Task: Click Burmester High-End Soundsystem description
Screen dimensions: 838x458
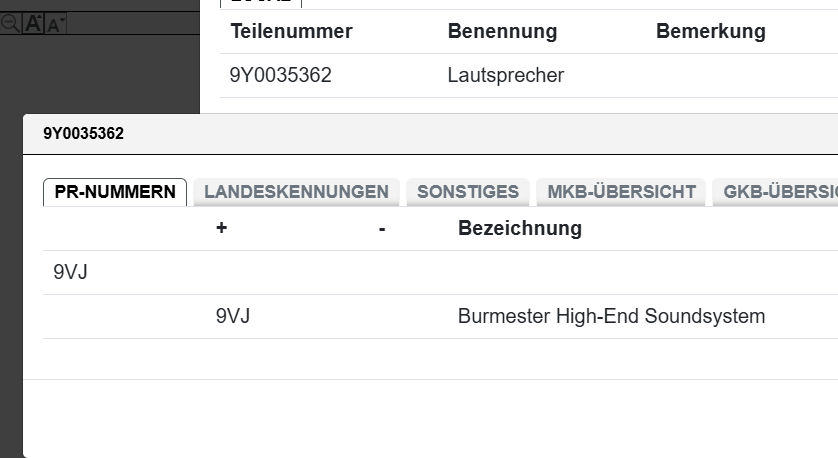Action: click(611, 316)
